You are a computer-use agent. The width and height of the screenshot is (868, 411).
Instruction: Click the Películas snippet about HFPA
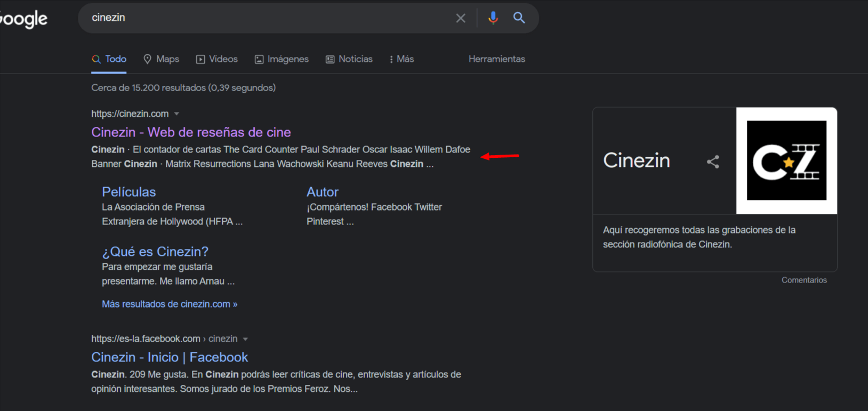point(172,214)
